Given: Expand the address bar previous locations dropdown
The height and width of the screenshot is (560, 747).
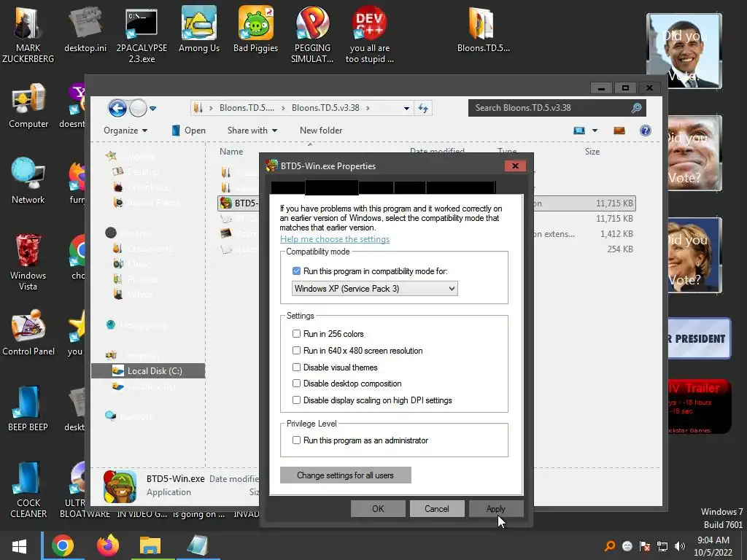Looking at the screenshot, I should 406,108.
